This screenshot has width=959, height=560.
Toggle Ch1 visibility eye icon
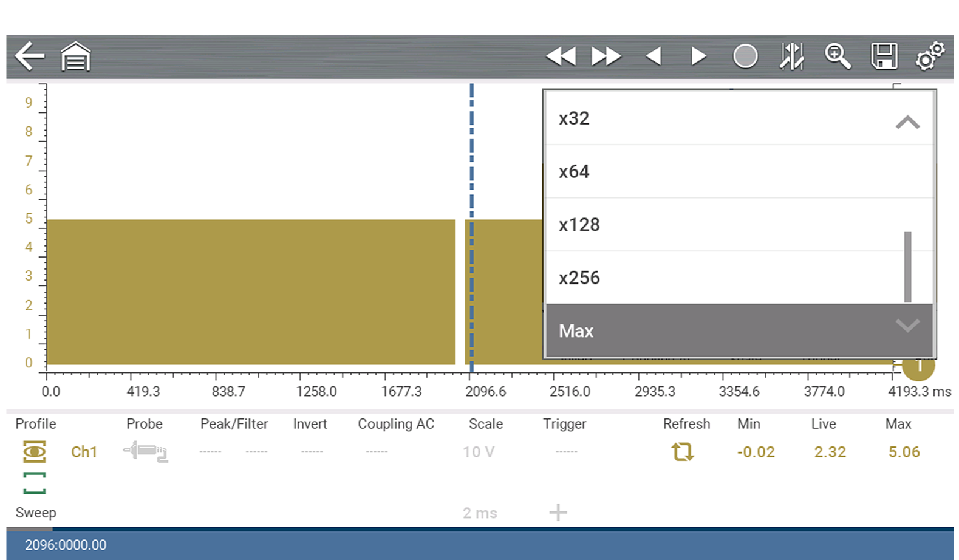click(35, 452)
